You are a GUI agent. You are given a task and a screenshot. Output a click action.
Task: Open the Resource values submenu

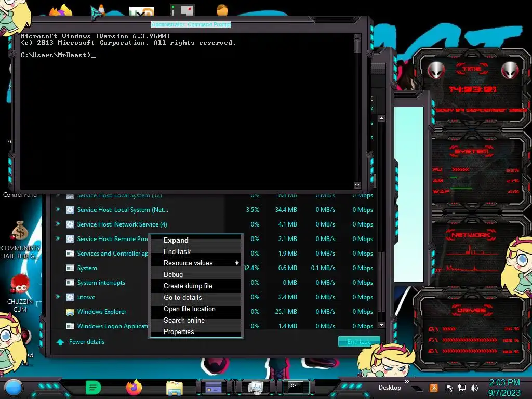[196, 263]
